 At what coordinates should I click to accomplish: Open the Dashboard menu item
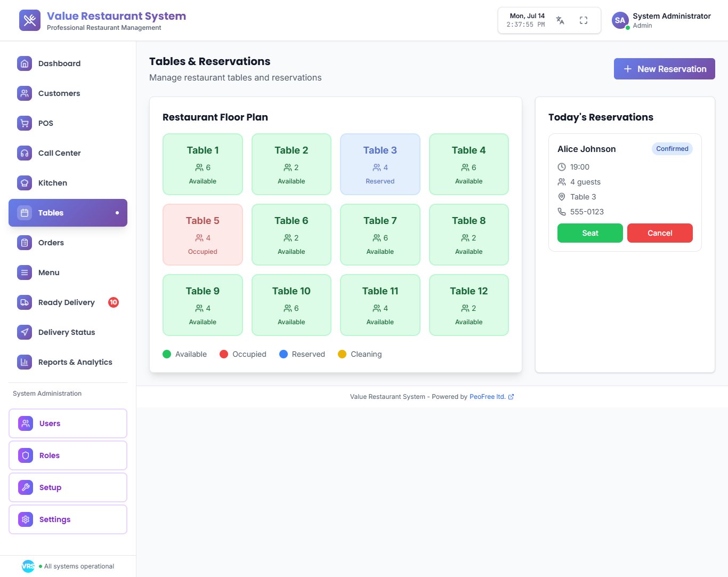tap(59, 63)
